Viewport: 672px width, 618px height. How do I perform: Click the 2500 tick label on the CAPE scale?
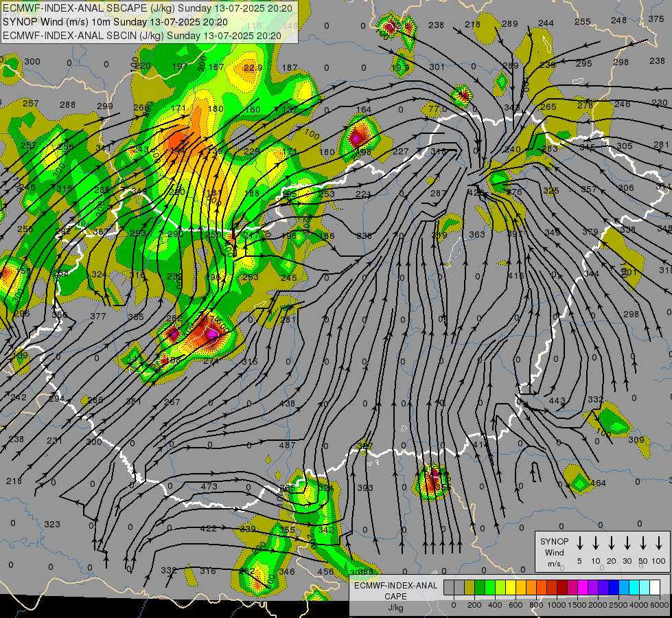[x=618, y=605]
